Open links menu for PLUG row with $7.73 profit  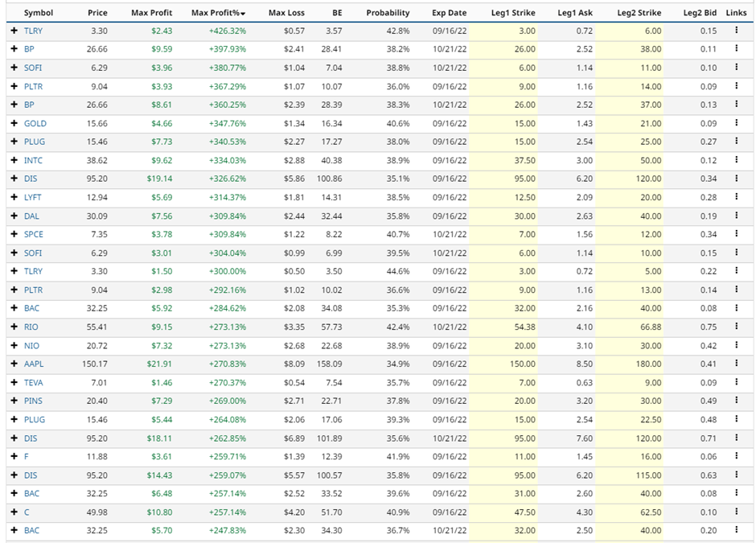tap(736, 141)
